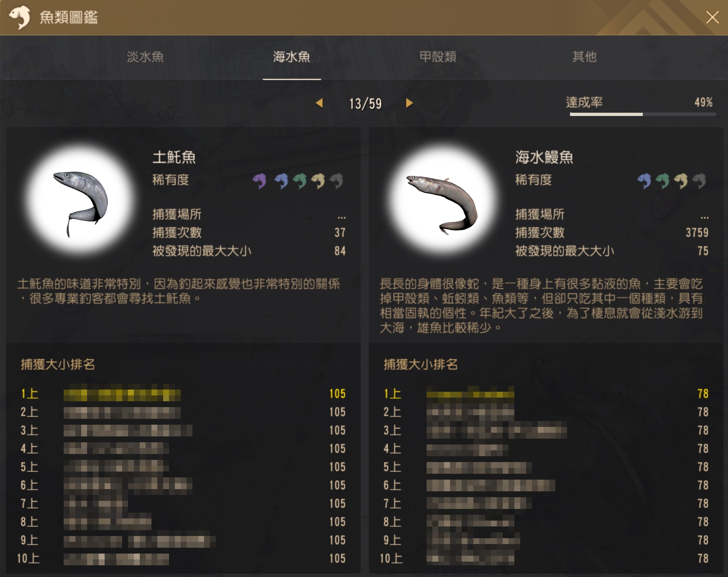Image resolution: width=728 pixels, height=577 pixels.
Task: Switch to the 淡水魚 tab
Action: (x=145, y=57)
